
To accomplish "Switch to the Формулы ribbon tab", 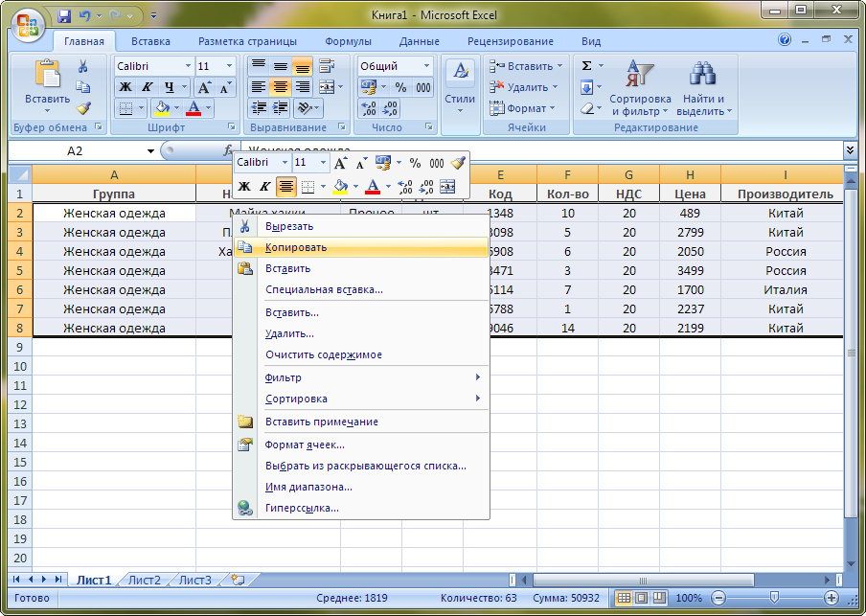I will point(348,41).
